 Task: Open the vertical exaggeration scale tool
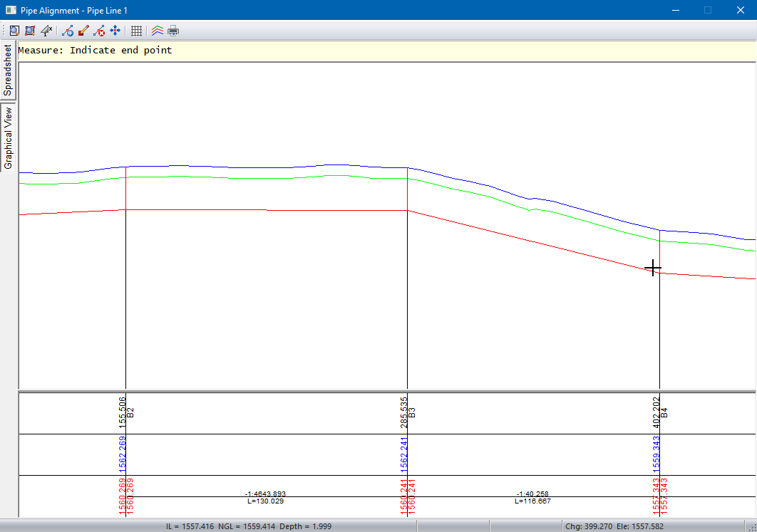click(46, 31)
